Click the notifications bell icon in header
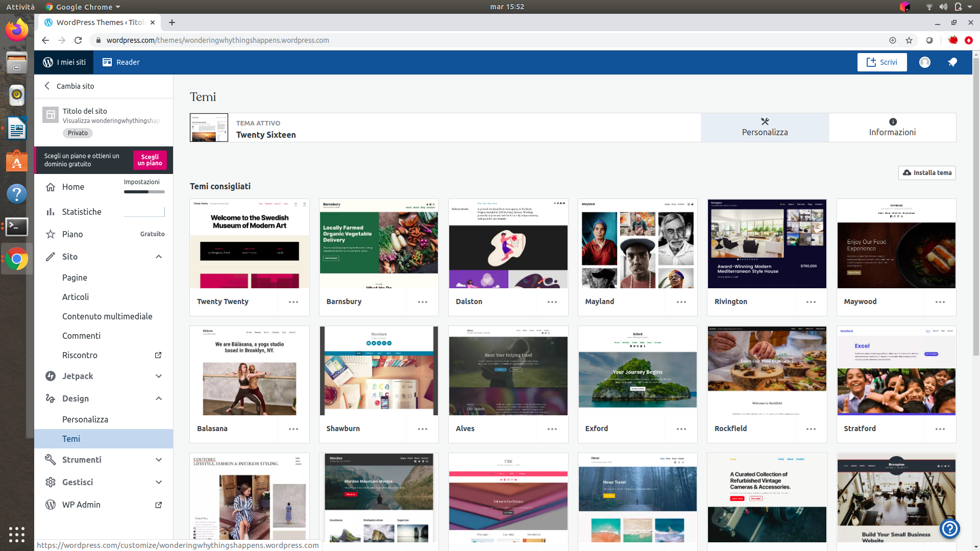Viewport: 980px width, 551px height. [x=952, y=62]
